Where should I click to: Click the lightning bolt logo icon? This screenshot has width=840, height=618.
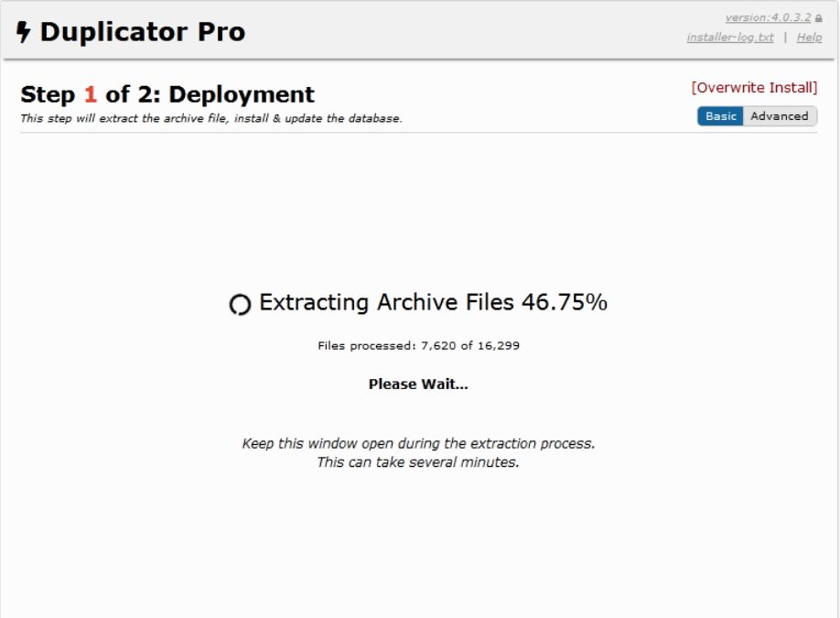tap(24, 33)
